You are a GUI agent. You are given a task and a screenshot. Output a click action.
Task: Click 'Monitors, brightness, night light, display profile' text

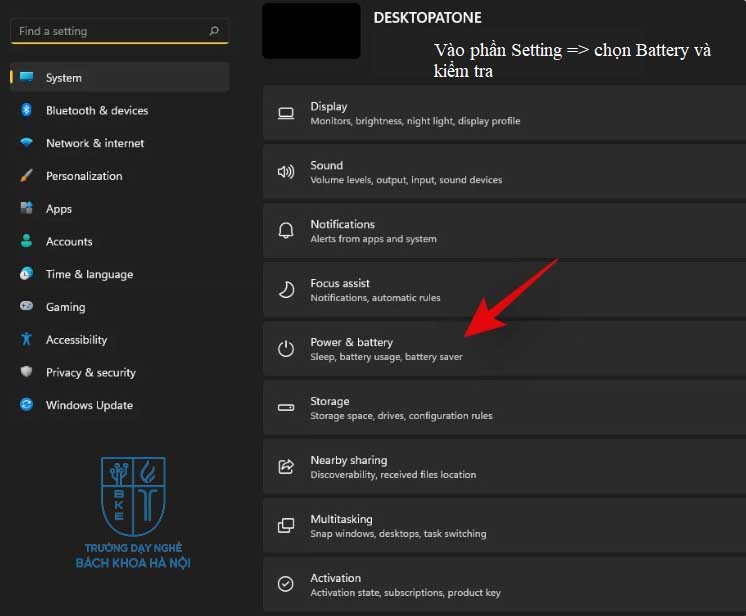click(x=415, y=121)
